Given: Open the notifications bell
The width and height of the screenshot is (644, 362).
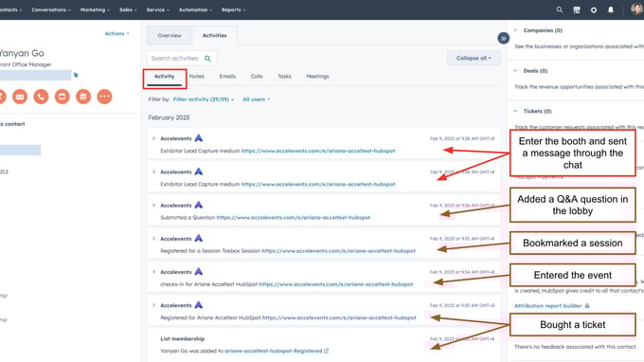Looking at the screenshot, I should (611, 9).
